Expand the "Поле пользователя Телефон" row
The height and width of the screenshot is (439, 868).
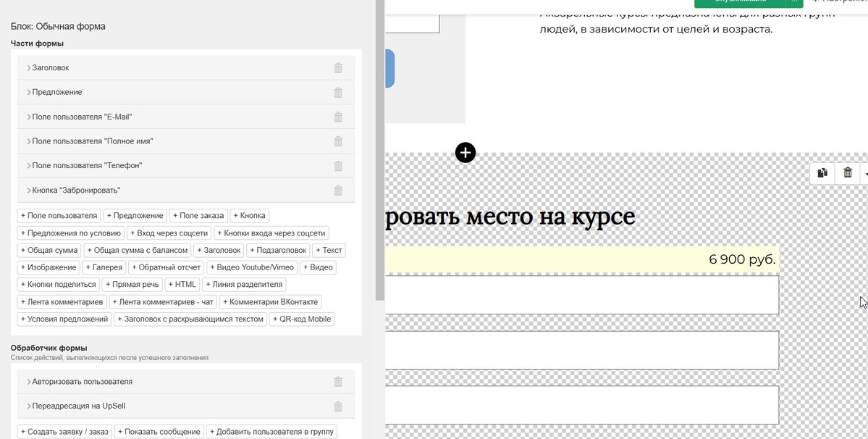point(87,166)
